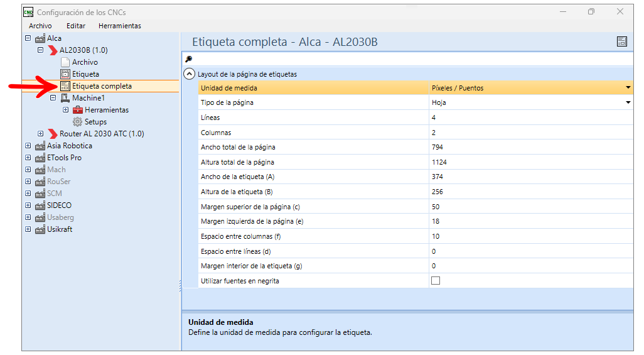Click the Usikraft factory icon
The height and width of the screenshot is (355, 644).
point(40,229)
